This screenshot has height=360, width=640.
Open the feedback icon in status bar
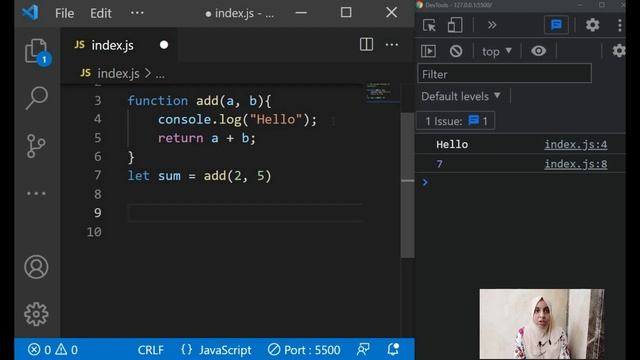363,349
